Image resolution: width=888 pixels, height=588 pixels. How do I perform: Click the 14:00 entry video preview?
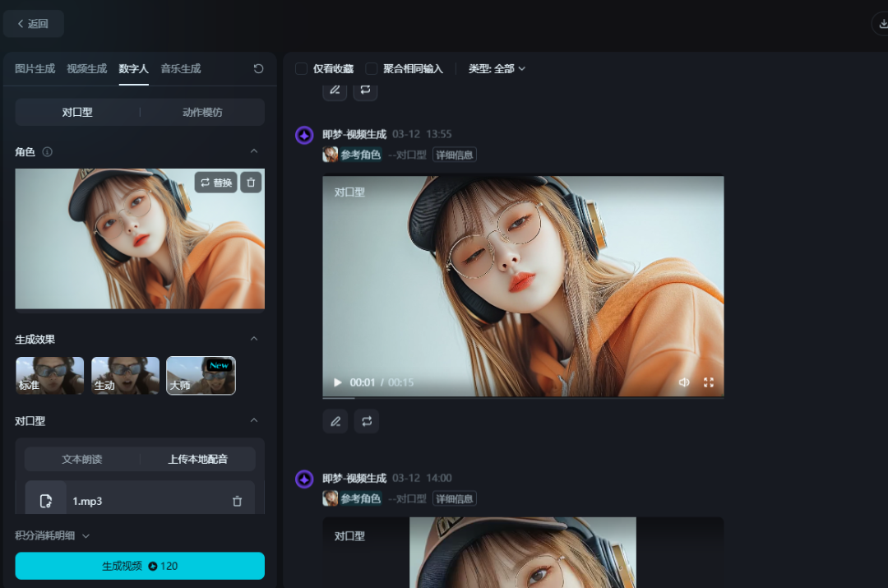pos(523,553)
